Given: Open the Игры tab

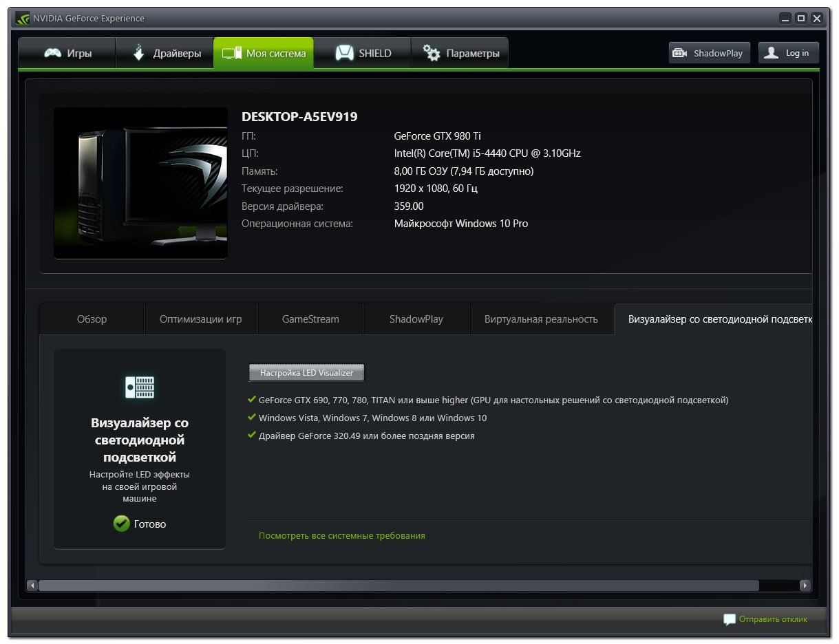Looking at the screenshot, I should (x=67, y=53).
